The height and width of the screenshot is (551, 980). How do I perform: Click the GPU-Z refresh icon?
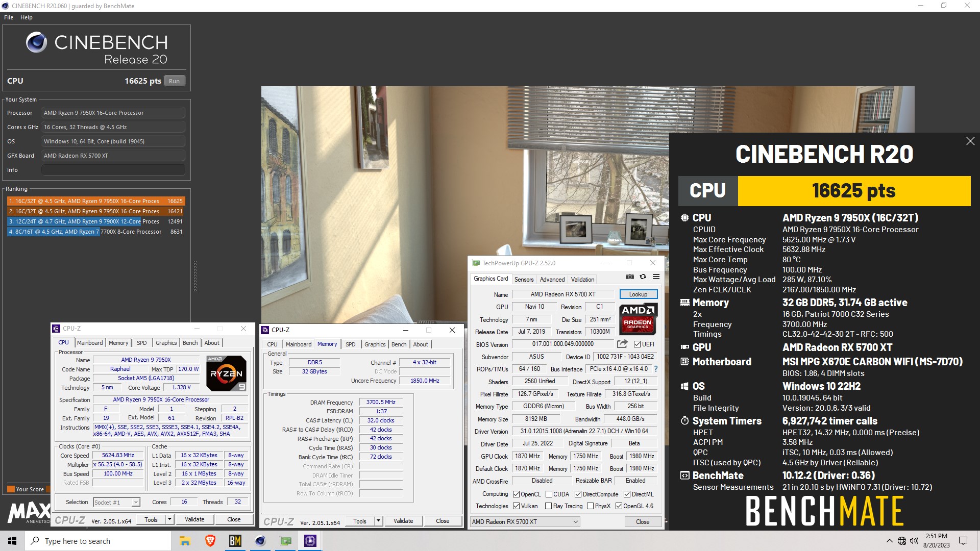[643, 277]
